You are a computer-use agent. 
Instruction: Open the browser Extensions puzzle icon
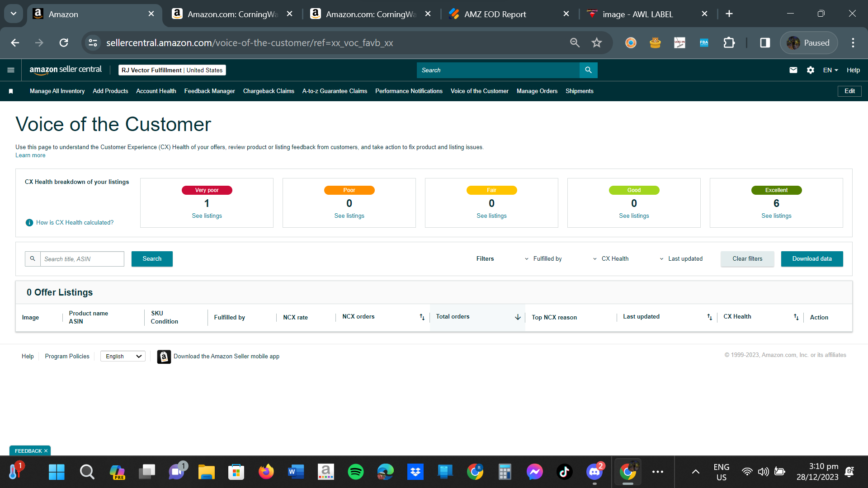tap(729, 43)
